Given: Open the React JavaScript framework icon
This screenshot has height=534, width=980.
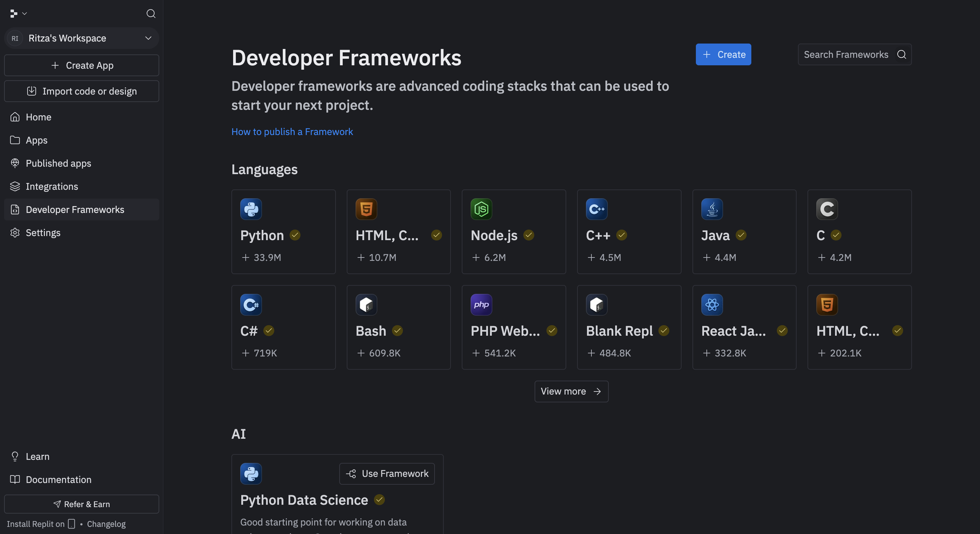Looking at the screenshot, I should 712,304.
